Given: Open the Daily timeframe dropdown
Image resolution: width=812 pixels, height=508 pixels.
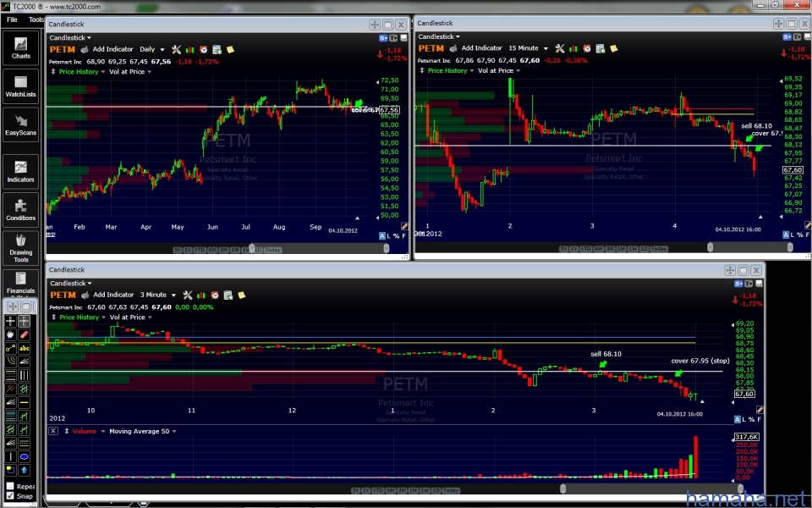Looking at the screenshot, I should click(151, 49).
